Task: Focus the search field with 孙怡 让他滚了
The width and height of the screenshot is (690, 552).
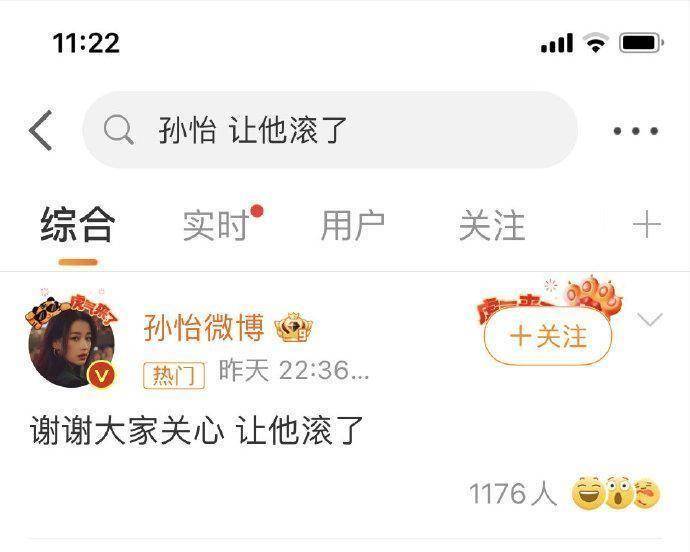Action: (330, 130)
